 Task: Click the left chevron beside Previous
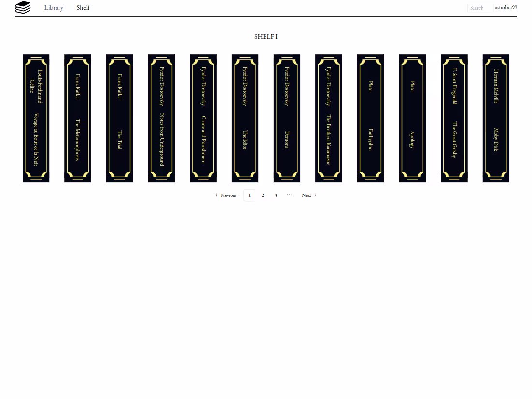click(216, 195)
